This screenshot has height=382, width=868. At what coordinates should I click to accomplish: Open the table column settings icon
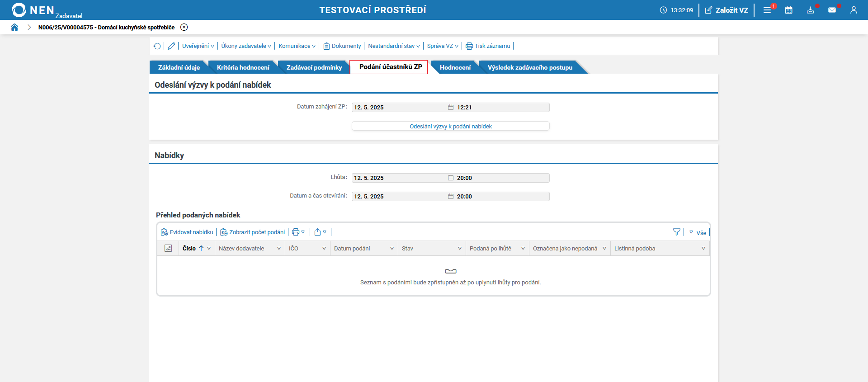click(x=168, y=248)
